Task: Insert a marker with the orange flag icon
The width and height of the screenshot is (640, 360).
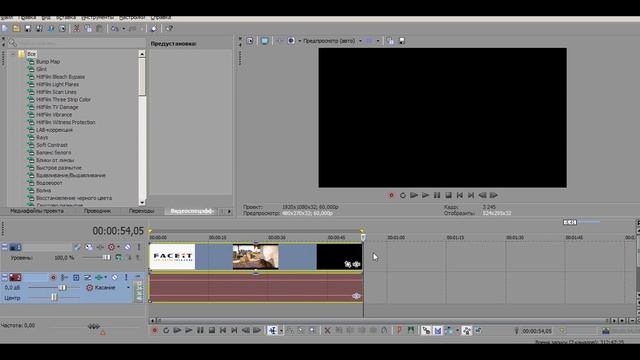Action: (x=399, y=331)
